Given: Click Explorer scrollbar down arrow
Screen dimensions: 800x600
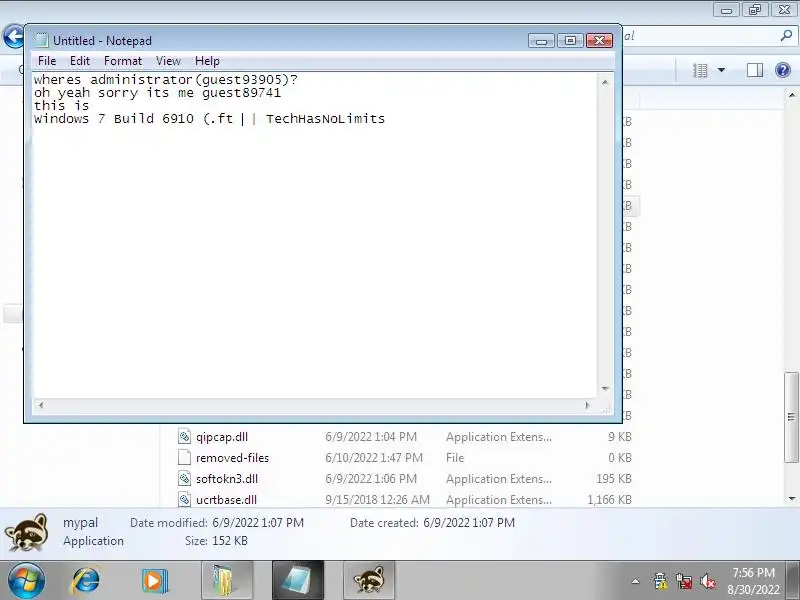Looking at the screenshot, I should (x=791, y=498).
